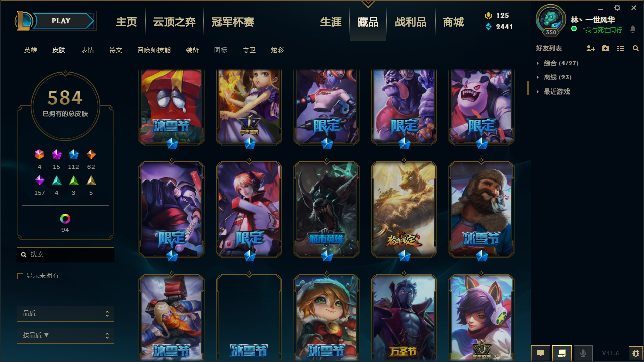This screenshot has height=362, width=644.
Task: Open the new friend folder icon
Action: (606, 48)
